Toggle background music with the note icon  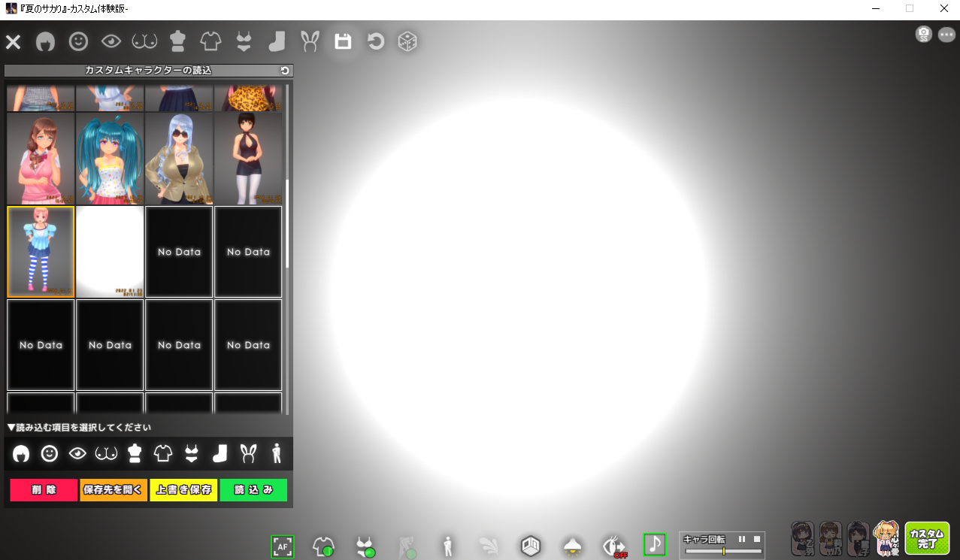(x=655, y=544)
